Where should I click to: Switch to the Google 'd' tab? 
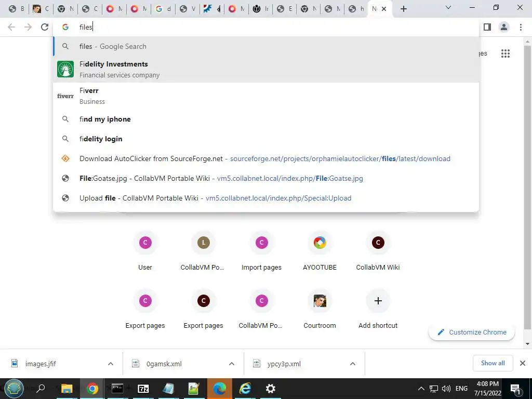coord(163,9)
